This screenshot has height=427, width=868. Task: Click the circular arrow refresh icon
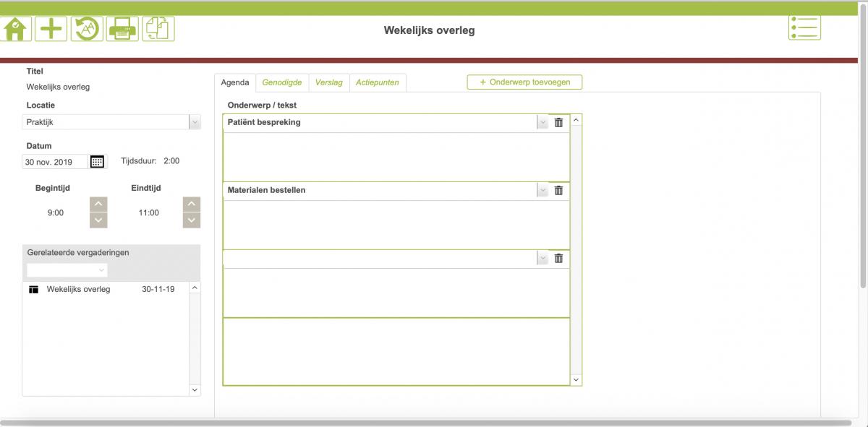pos(87,29)
